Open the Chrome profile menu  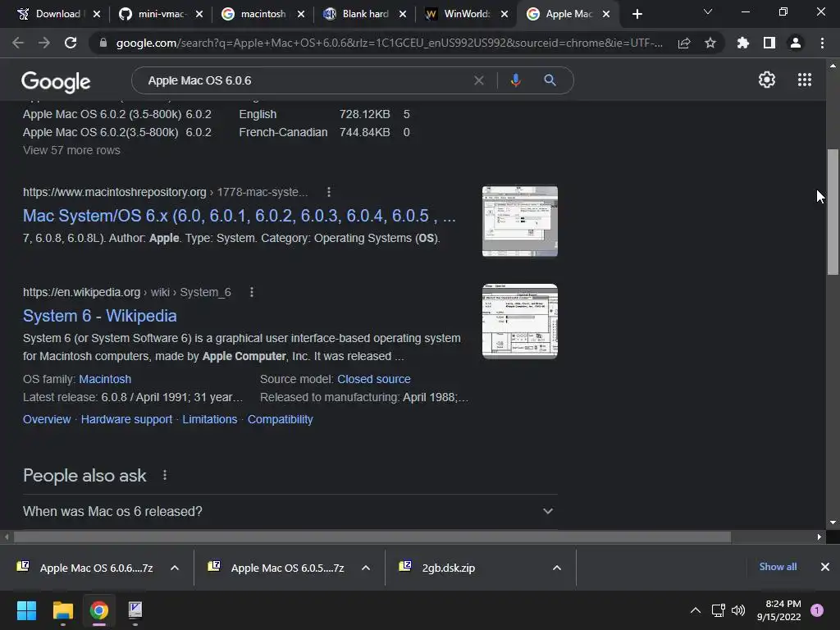796,43
